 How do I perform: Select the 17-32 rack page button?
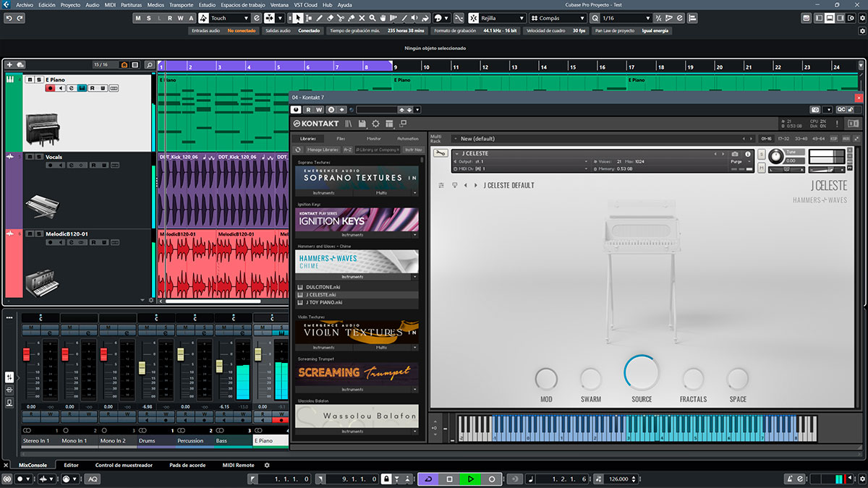pos(783,138)
